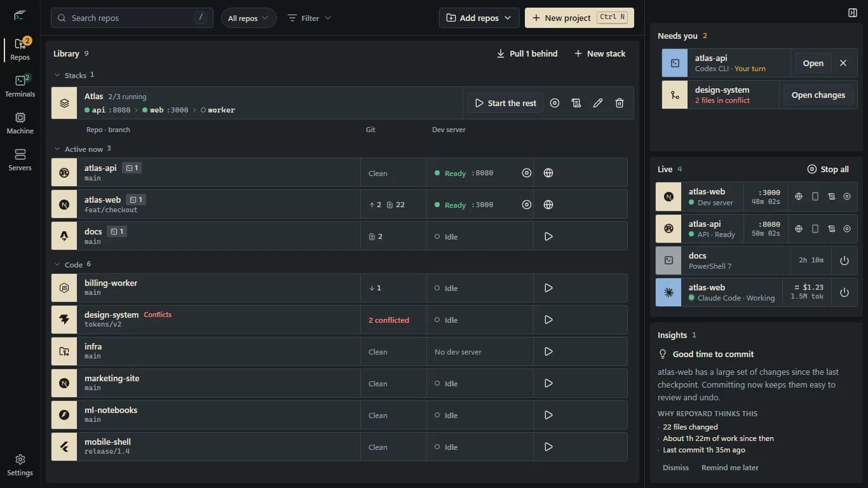Run the play button on mobile-shell

[548, 447]
